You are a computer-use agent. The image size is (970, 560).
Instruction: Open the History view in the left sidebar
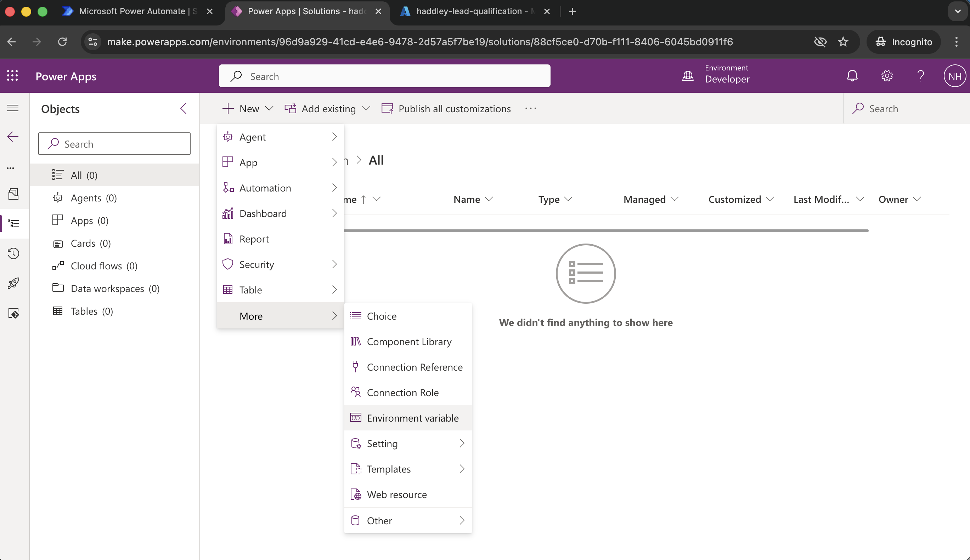tap(13, 253)
